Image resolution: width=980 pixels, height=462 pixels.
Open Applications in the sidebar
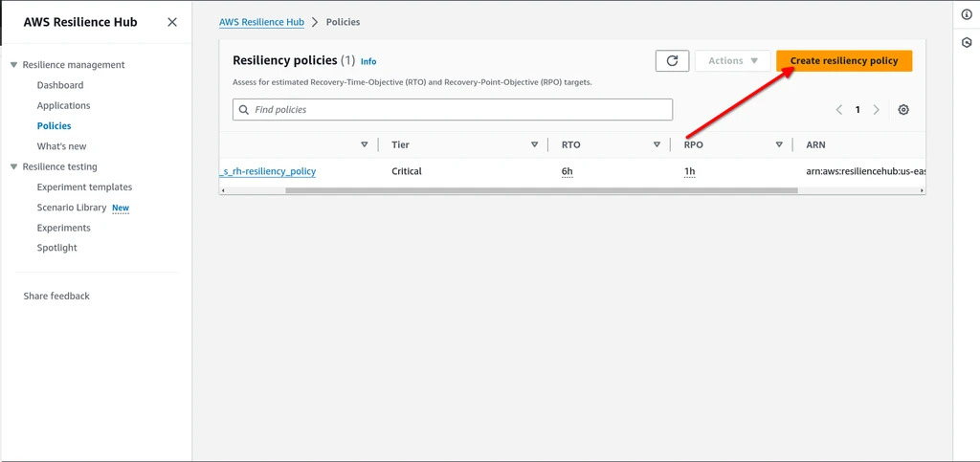click(x=64, y=105)
